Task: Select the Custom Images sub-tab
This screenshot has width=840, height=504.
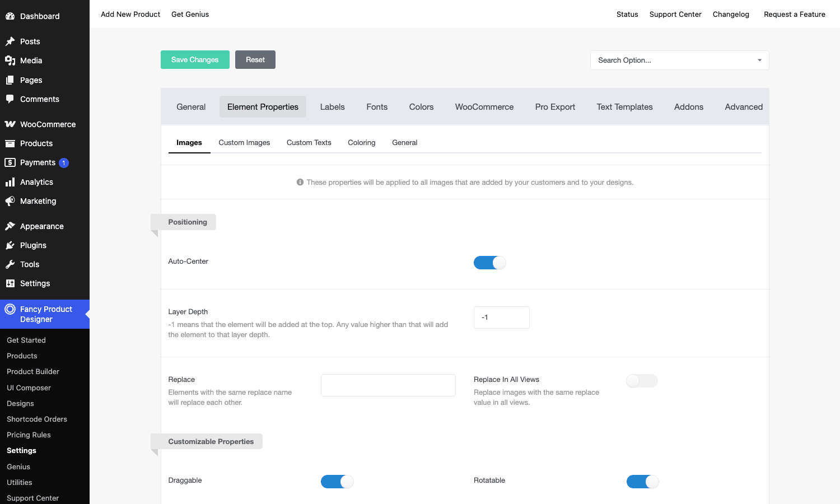Action: [x=244, y=143]
